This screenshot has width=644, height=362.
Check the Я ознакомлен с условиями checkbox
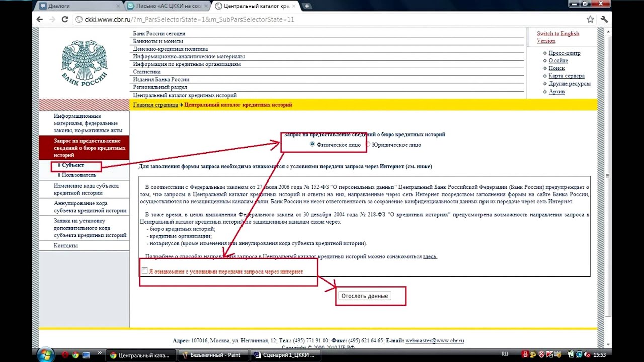click(144, 270)
